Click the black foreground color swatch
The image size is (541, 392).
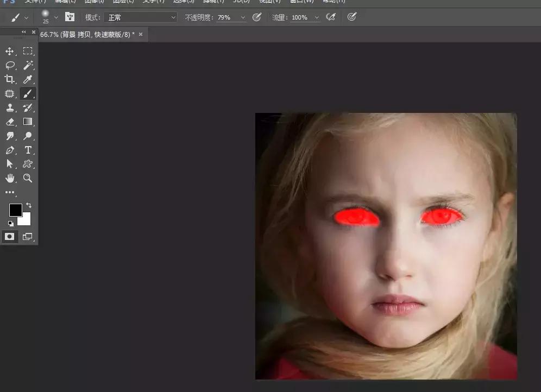(15, 210)
